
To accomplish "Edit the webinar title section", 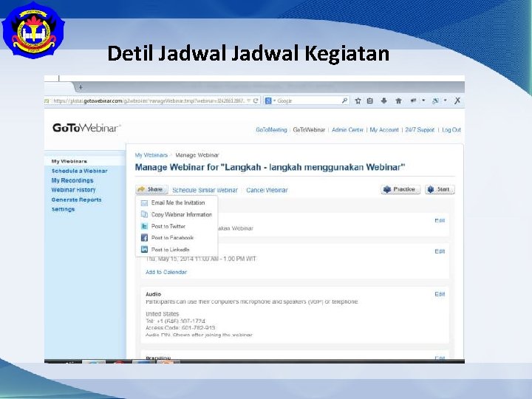I will 440,220.
